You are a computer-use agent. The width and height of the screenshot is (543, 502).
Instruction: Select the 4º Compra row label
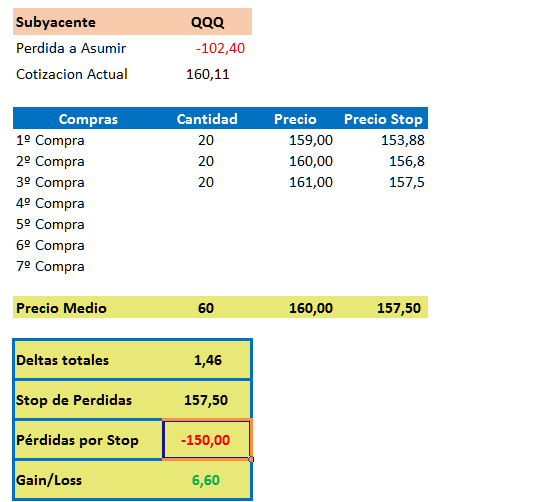click(x=50, y=204)
